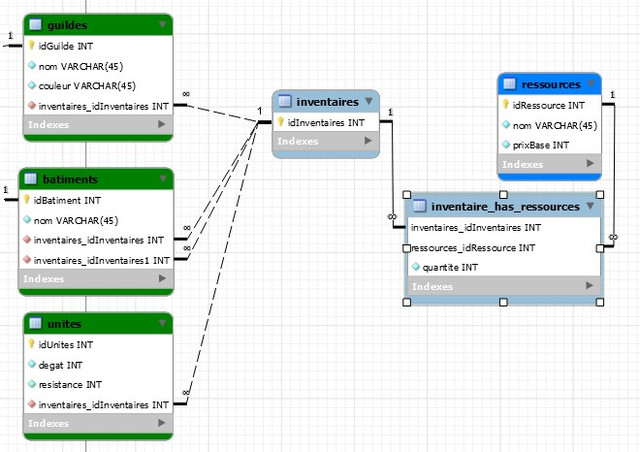Click the inventaire_has_ressources table icon

coord(419,206)
